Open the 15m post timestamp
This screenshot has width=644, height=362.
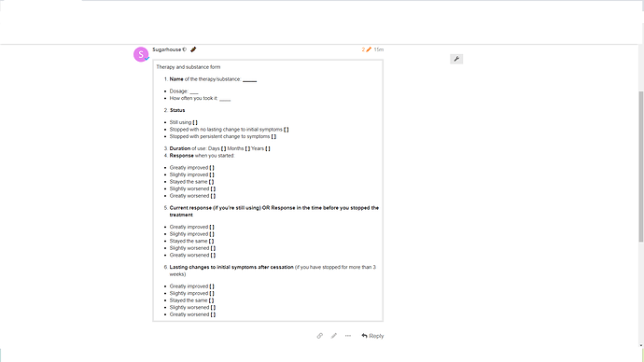(x=379, y=49)
